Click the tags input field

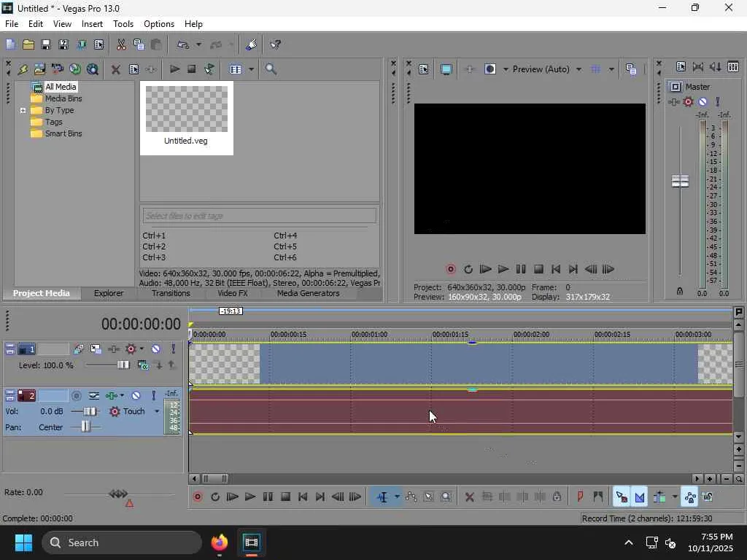(x=259, y=216)
